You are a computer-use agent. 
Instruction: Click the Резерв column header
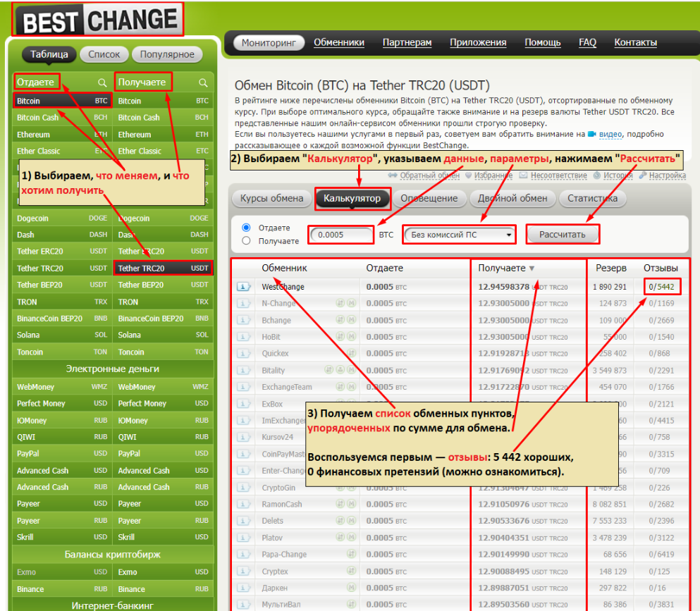click(610, 269)
